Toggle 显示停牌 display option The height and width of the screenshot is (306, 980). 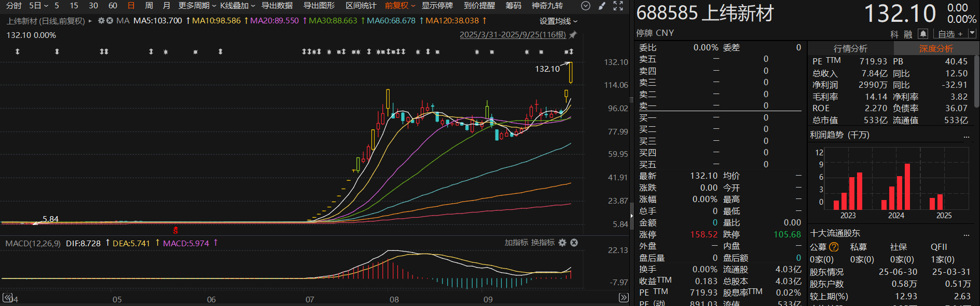click(437, 6)
